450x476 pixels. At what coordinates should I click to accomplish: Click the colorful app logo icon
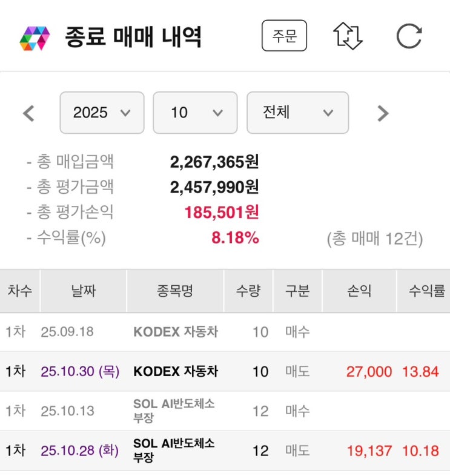coord(35,38)
